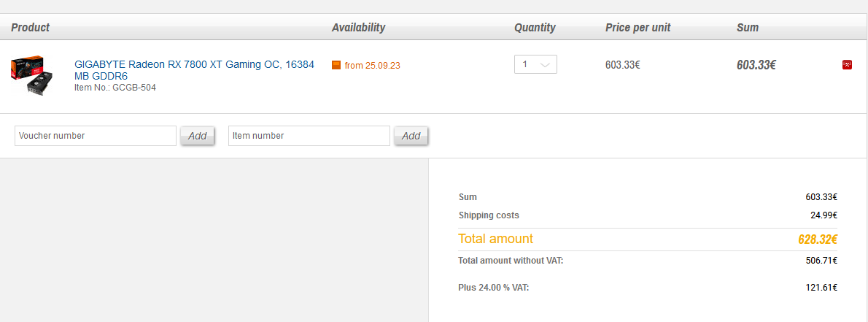Click the orange Total amount label
This screenshot has width=868, height=322.
point(495,239)
